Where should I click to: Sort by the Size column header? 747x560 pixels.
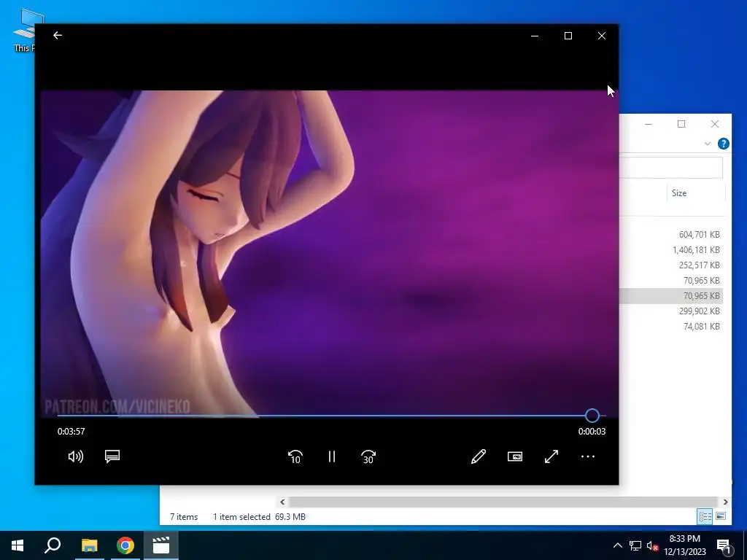(679, 192)
